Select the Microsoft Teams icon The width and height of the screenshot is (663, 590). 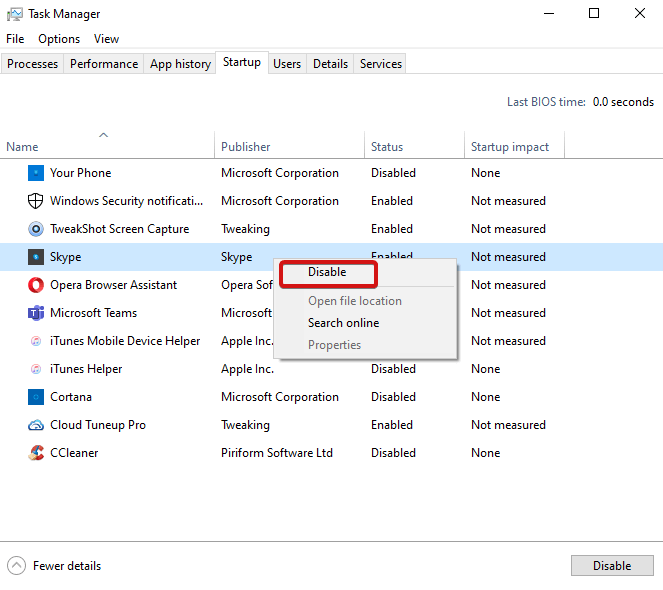coord(36,313)
